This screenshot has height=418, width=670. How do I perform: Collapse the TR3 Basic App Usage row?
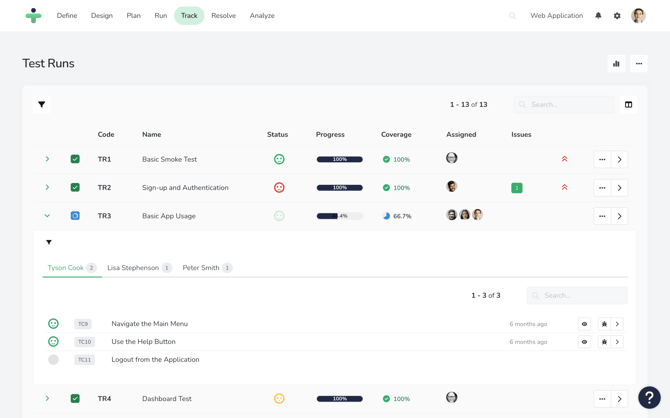pyautogui.click(x=47, y=216)
